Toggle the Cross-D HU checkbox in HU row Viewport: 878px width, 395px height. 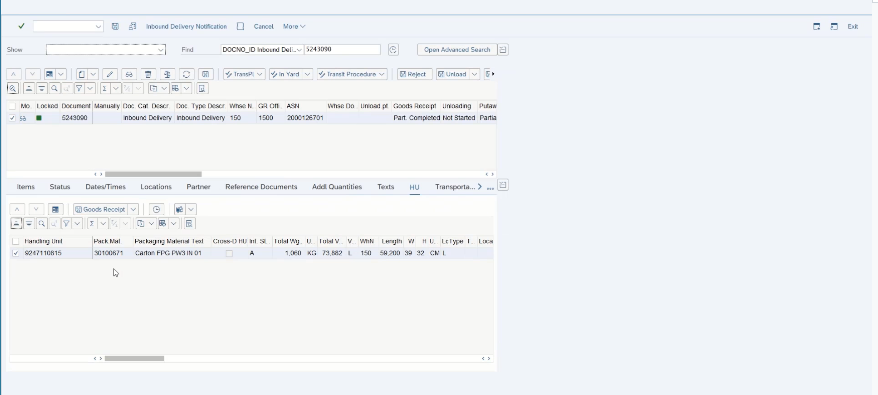229,253
